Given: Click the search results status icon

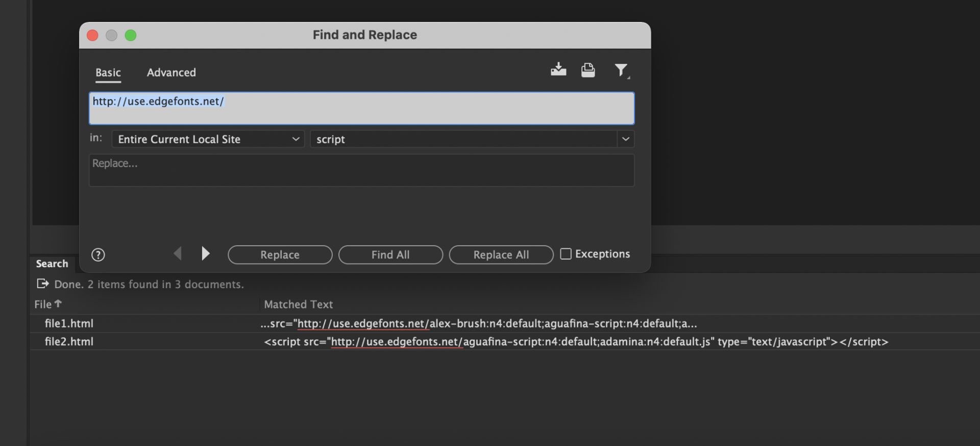Looking at the screenshot, I should (43, 284).
